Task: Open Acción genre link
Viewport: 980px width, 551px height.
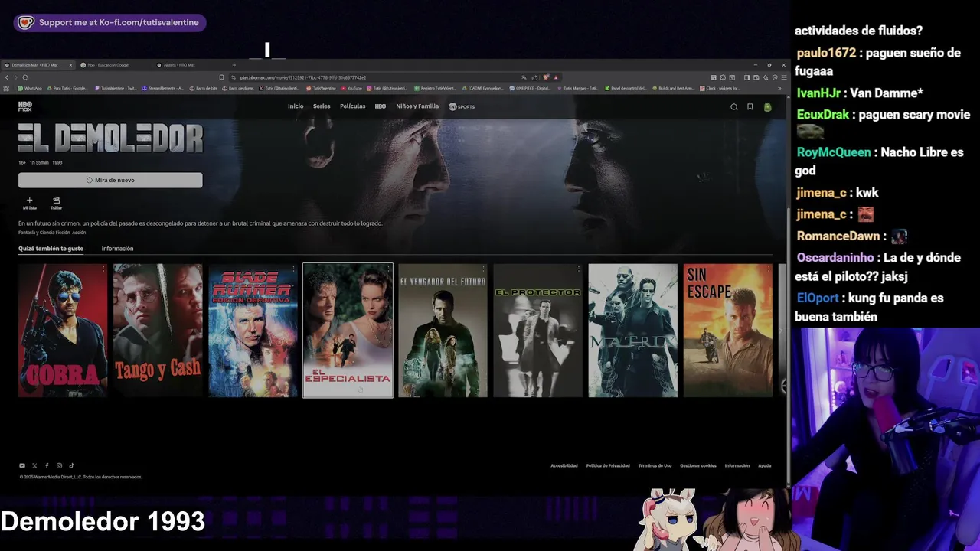Action: click(x=79, y=233)
